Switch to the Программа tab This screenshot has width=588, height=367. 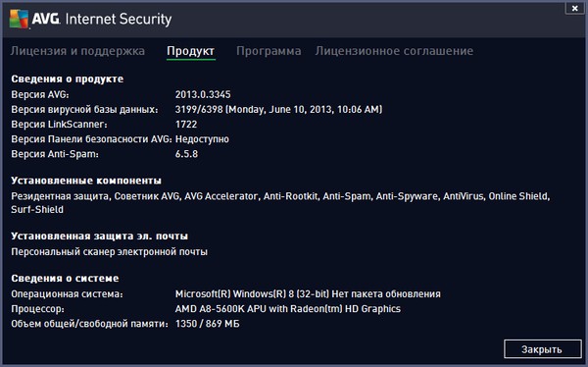pyautogui.click(x=269, y=51)
